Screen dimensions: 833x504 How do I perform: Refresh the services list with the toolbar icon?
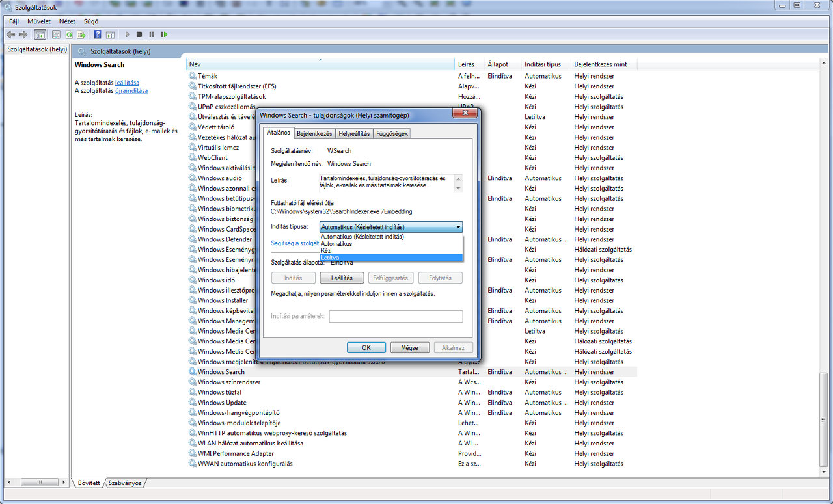tap(69, 34)
